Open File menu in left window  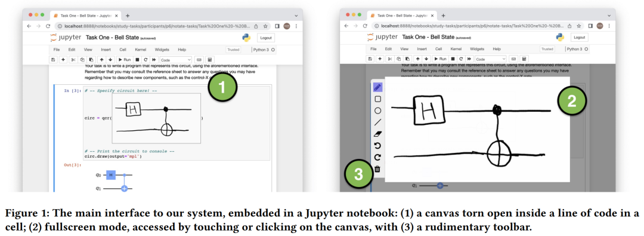[57, 50]
